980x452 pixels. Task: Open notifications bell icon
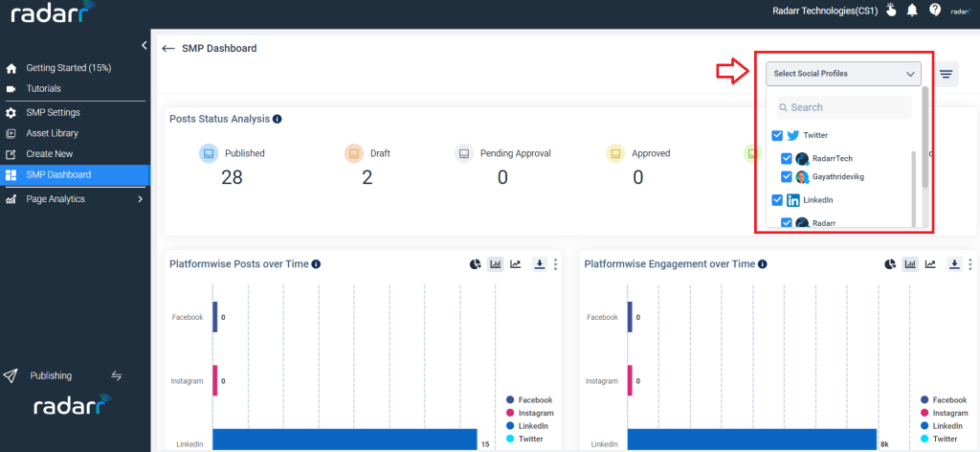tap(912, 10)
